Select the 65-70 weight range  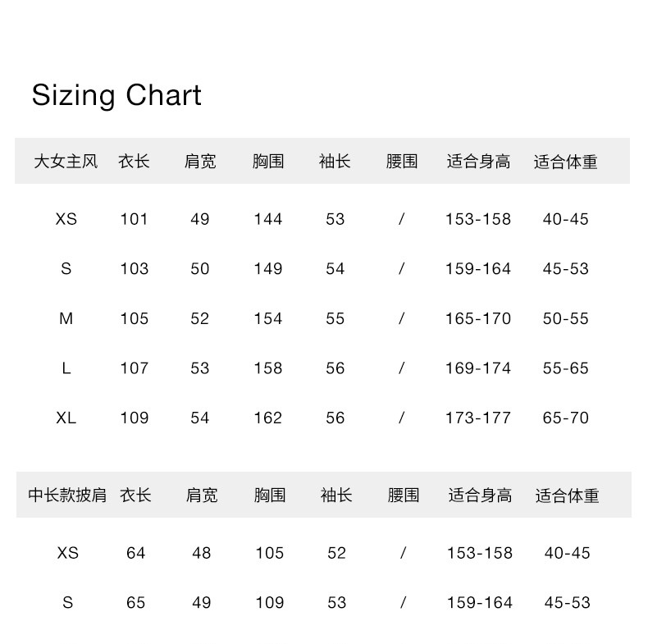click(x=566, y=418)
